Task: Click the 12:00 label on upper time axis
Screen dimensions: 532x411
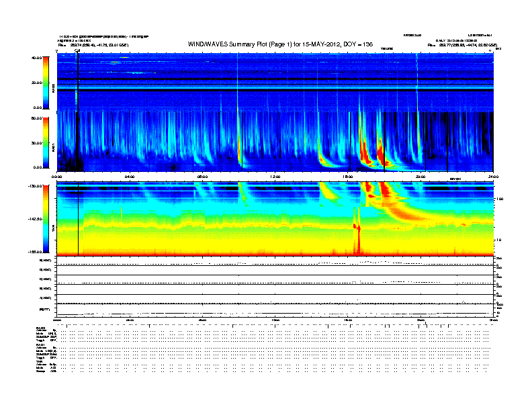Action: point(275,177)
